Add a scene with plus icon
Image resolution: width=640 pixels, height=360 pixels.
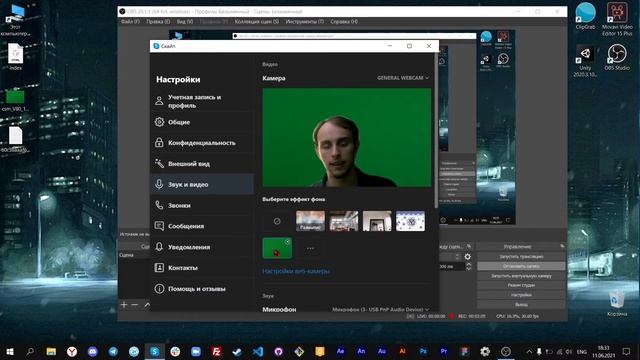tap(124, 304)
